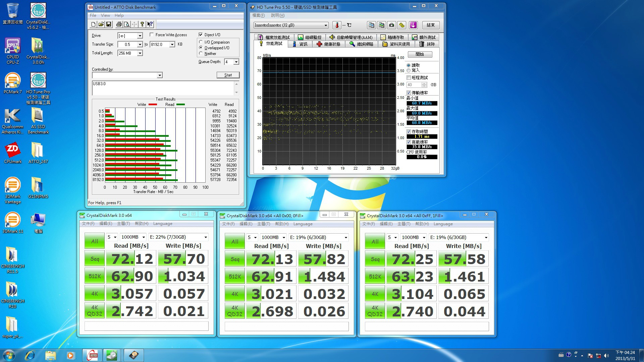Enable the 短程測試 short stroke checkbox
Image resolution: width=644 pixels, height=362 pixels.
click(x=409, y=77)
